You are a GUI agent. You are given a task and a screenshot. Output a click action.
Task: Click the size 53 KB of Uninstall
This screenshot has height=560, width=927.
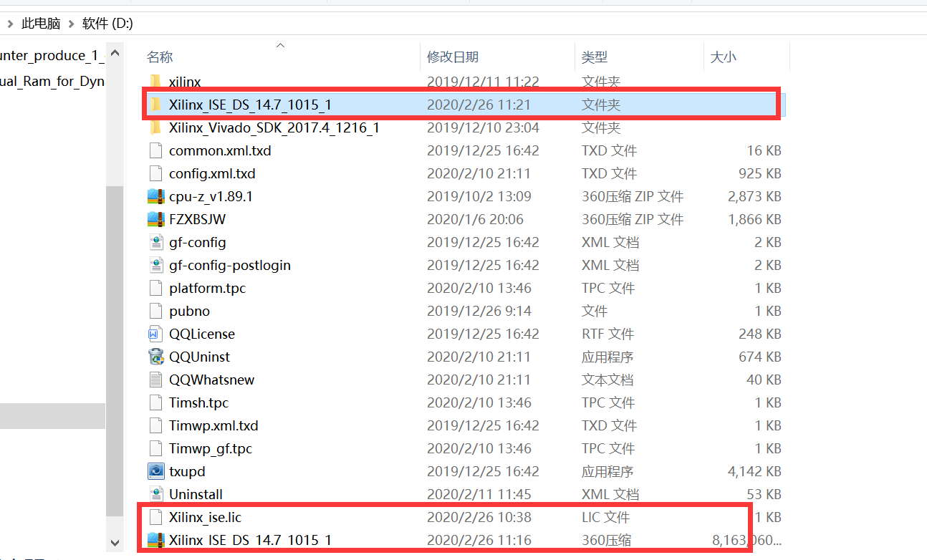[764, 494]
